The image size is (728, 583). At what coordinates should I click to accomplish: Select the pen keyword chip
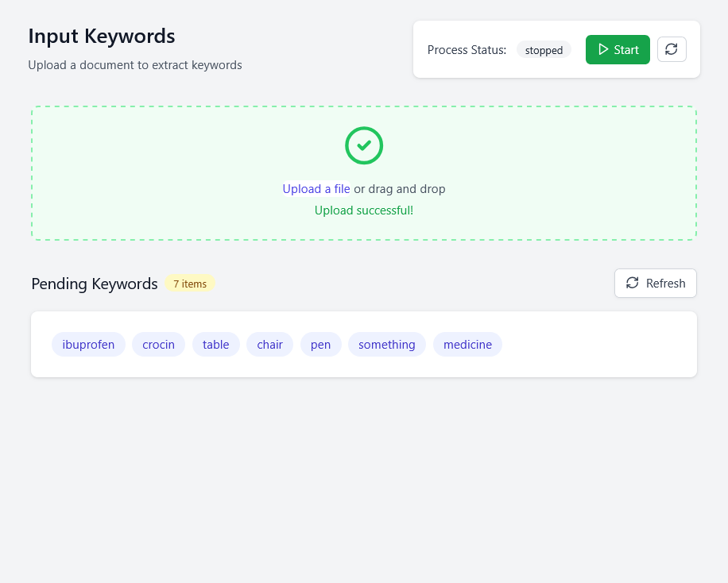[x=320, y=344]
